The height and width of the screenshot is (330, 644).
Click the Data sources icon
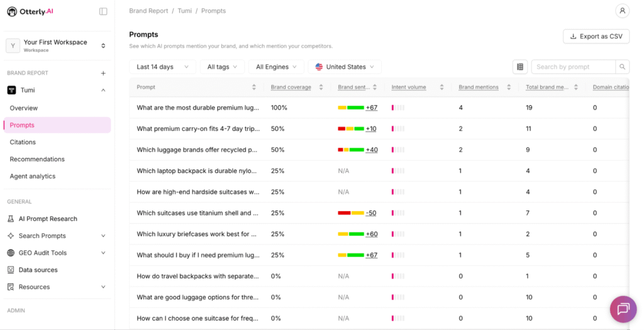[11, 270]
